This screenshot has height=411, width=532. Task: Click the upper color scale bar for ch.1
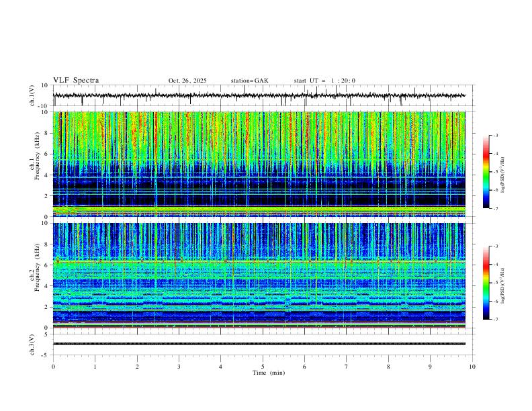pyautogui.click(x=486, y=172)
